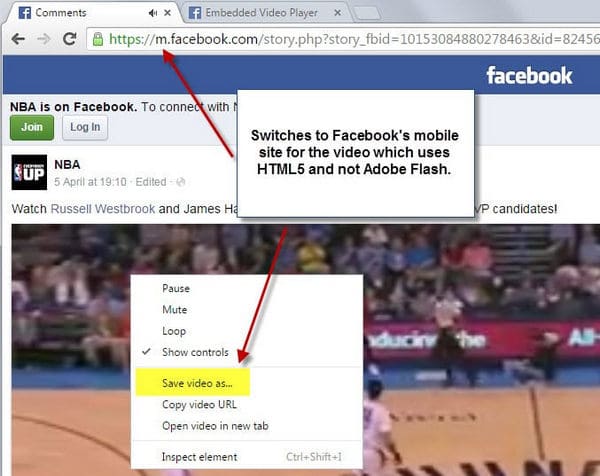Viewport: 600px width, 476px height.
Task: Click the Log In button
Action: pos(85,127)
